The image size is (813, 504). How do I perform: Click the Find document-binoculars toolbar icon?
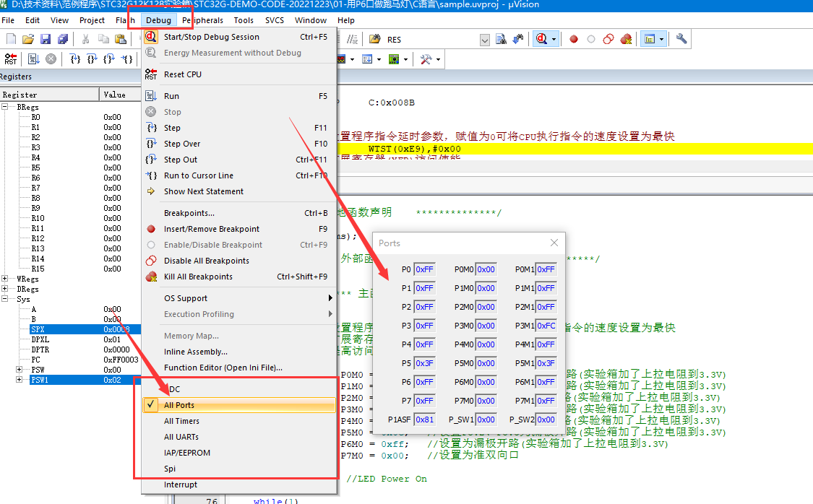point(501,39)
